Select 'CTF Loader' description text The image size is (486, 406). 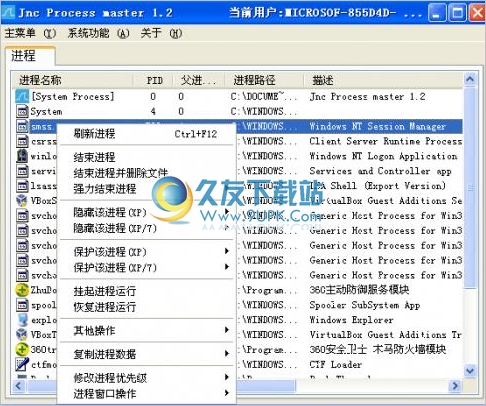336,364
